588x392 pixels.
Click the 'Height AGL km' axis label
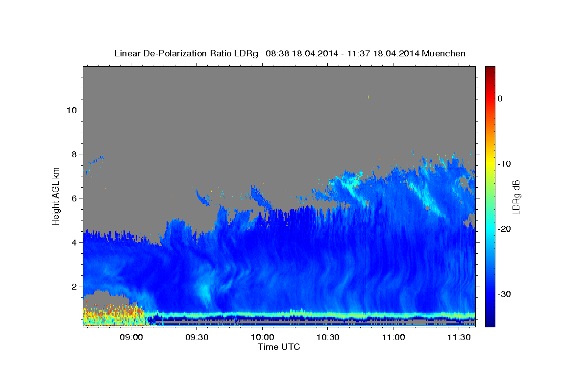pos(56,196)
